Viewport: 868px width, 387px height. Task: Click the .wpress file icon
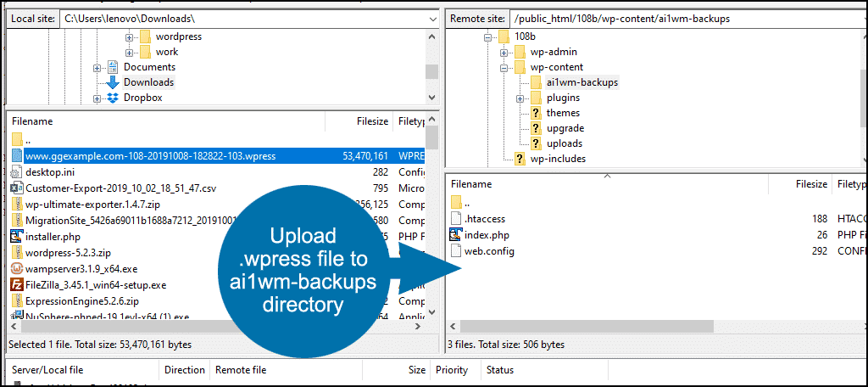pyautogui.click(x=17, y=156)
